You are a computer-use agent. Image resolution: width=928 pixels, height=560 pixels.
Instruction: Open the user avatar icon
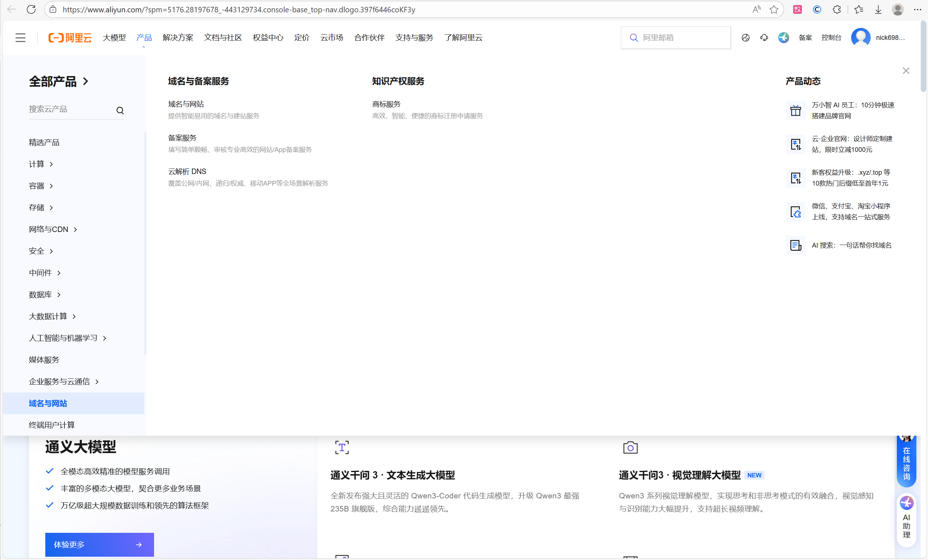pos(861,38)
